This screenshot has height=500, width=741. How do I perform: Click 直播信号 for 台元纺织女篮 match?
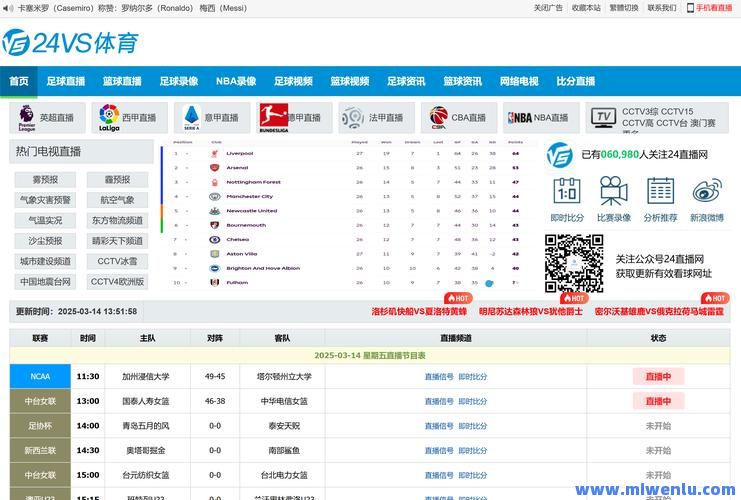[439, 475]
